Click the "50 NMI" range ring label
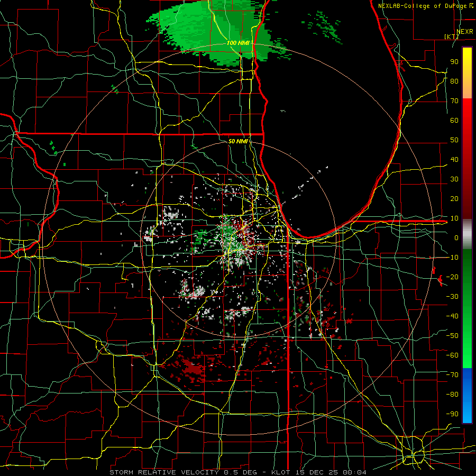This screenshot has width=476, height=476. (x=238, y=141)
